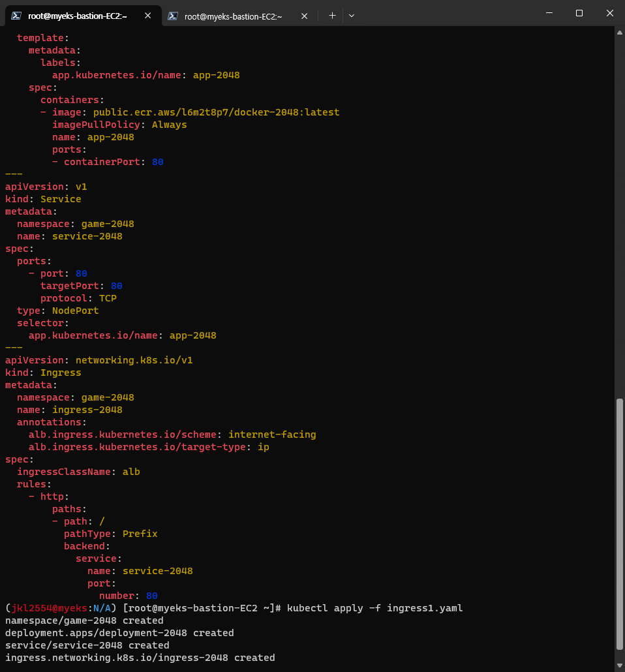The image size is (625, 672).
Task: Switch to the inactive second root@myeks-bastion-EC2 tab
Action: pos(239,16)
